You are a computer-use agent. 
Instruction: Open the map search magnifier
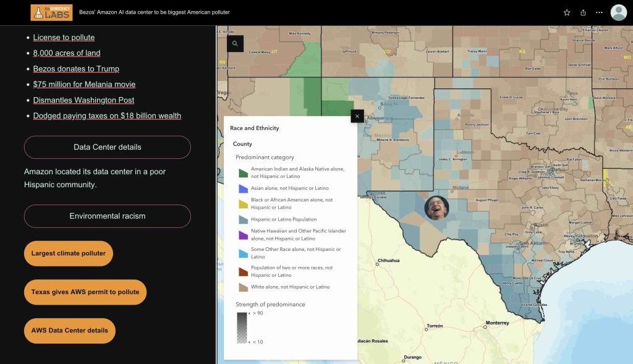click(235, 44)
